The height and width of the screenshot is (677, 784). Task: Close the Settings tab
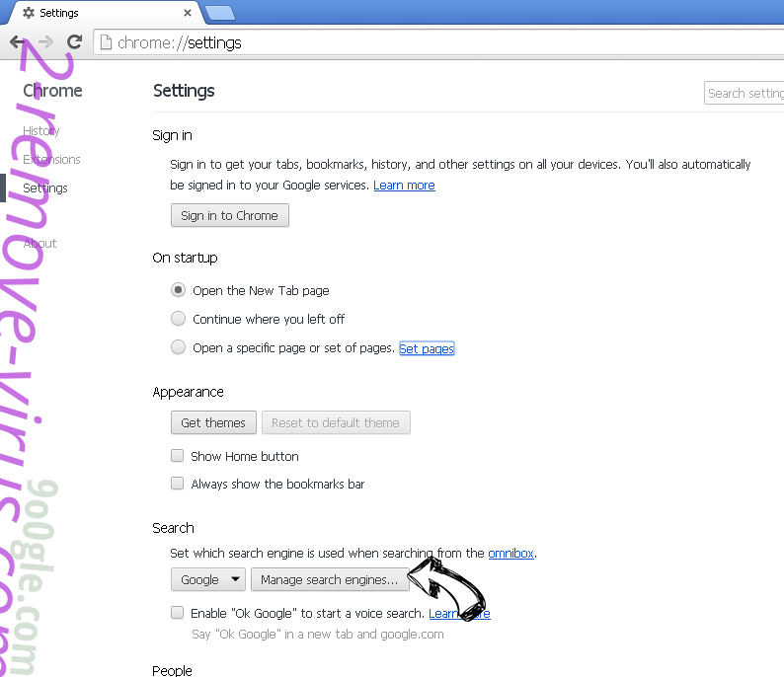pos(188,13)
